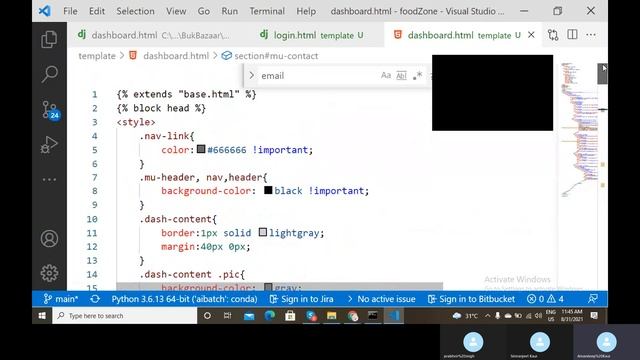Image resolution: width=640 pixels, height=360 pixels.
Task: Click the .dash-content .pic selector text
Action: [x=192, y=274]
